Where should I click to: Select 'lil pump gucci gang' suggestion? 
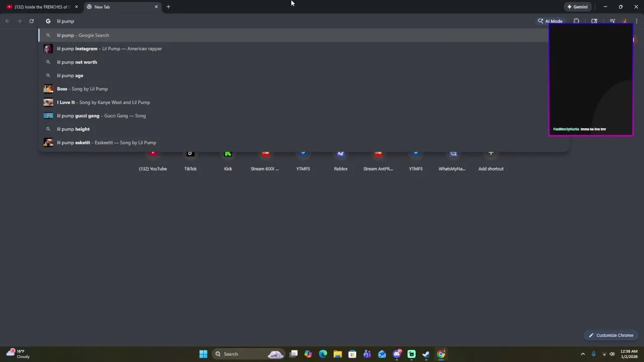(304, 116)
